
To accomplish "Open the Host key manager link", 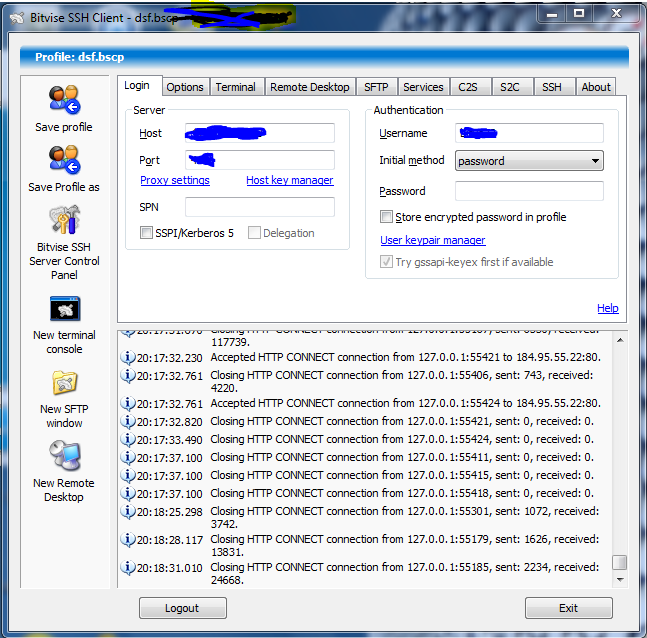I will pyautogui.click(x=290, y=180).
